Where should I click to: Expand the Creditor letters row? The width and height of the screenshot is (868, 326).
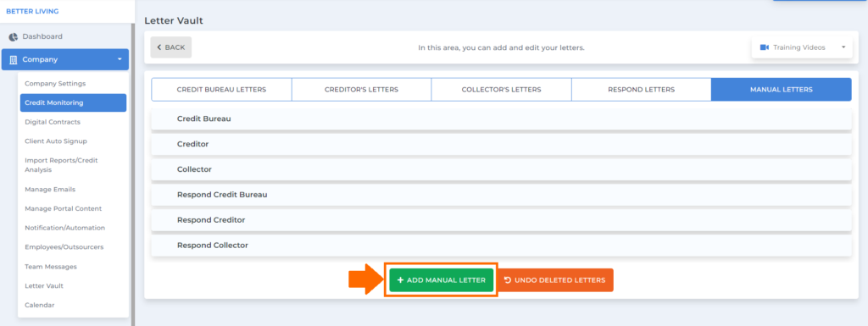pos(501,144)
